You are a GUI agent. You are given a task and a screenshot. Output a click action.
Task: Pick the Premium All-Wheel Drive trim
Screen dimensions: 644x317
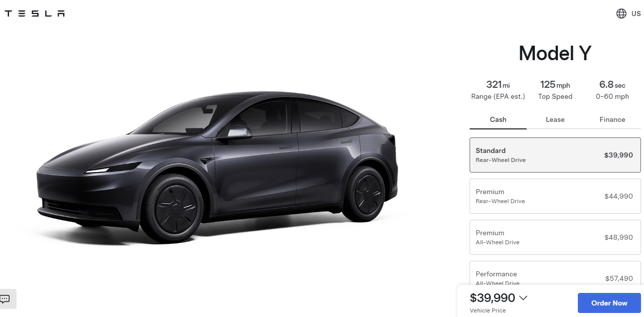(x=555, y=237)
